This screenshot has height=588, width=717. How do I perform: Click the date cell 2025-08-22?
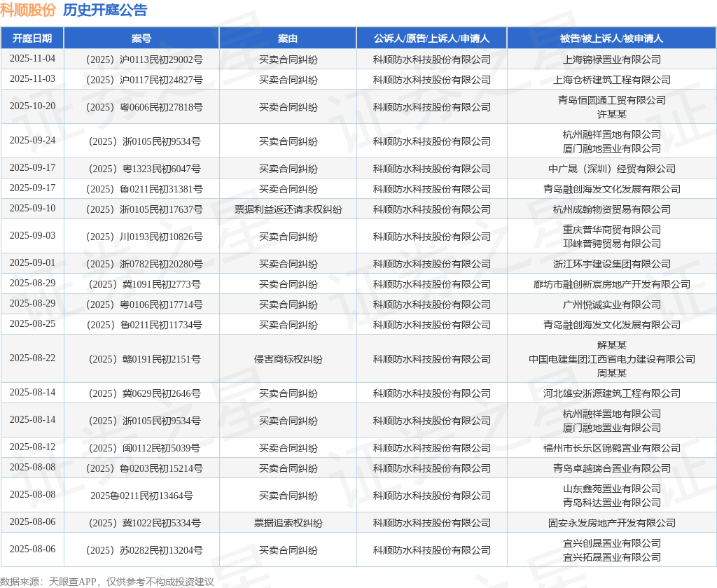[32, 358]
